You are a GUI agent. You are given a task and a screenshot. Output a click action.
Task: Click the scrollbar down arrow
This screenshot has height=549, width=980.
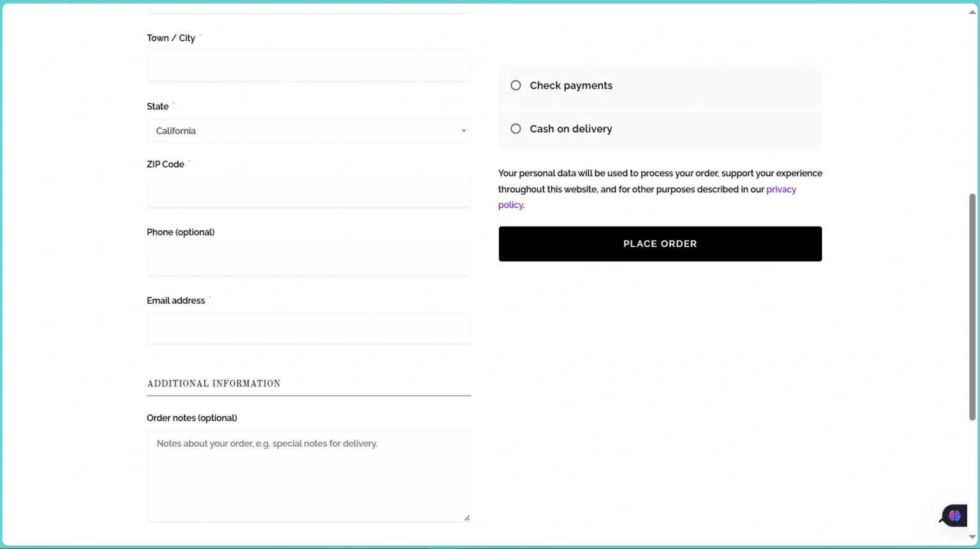pyautogui.click(x=972, y=537)
